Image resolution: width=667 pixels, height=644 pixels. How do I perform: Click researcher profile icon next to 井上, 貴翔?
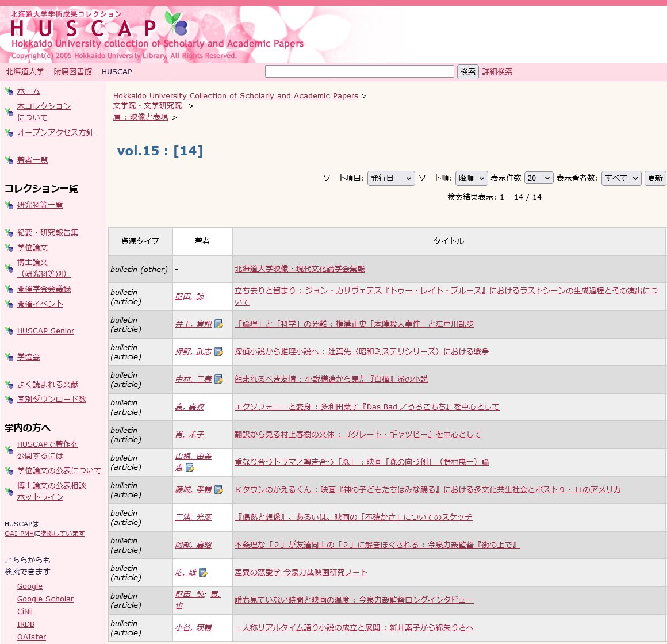pyautogui.click(x=218, y=324)
